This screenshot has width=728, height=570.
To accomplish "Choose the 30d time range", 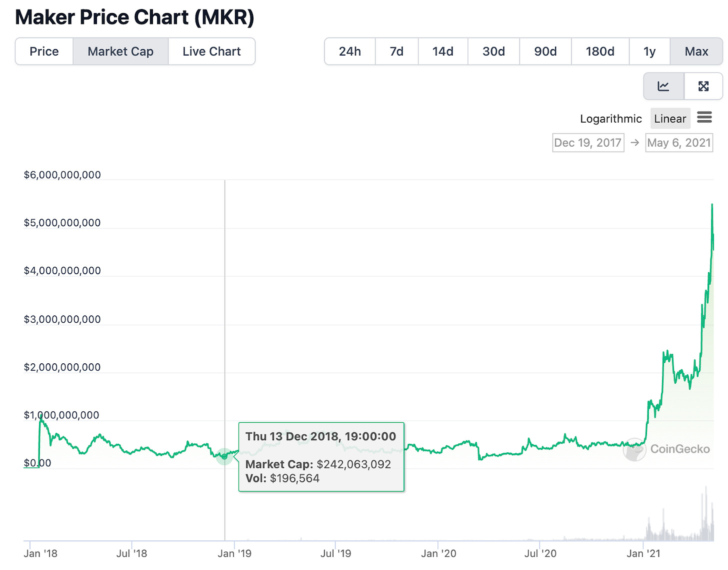I will [x=494, y=52].
